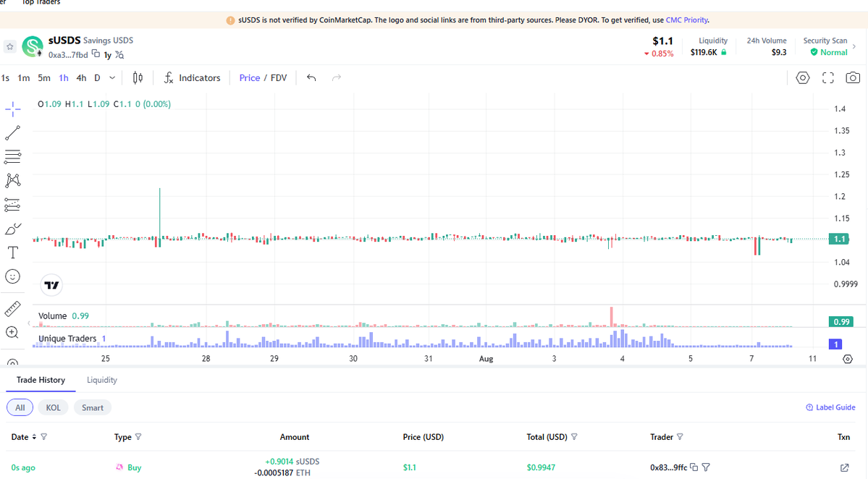Click the Unique Traders indicator legend
Screen dimensions: 868x479
(x=72, y=339)
